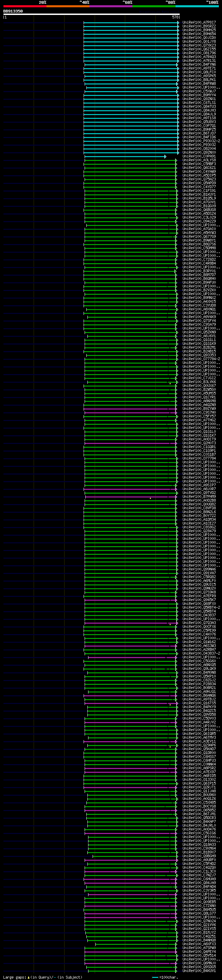Click the white query ruler bar
Image resolution: width=222 pixels, height=980 pixels.
(x=92, y=15)
